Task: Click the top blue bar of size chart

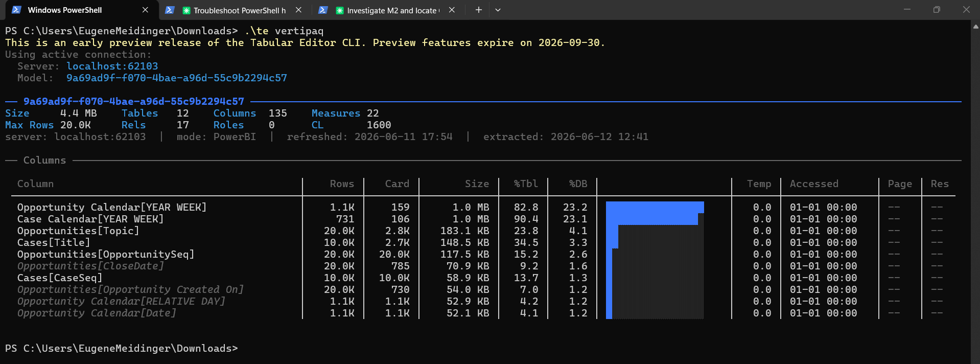Action: pos(655,207)
